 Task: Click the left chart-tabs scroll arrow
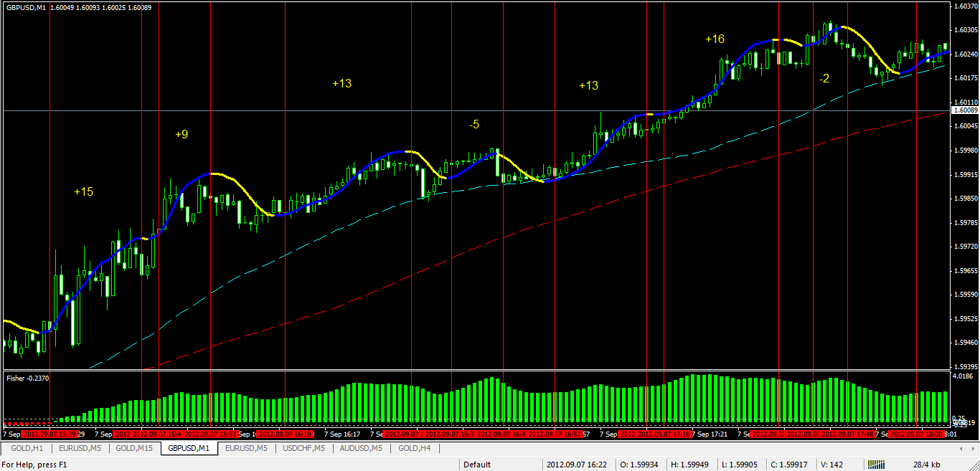click(x=963, y=448)
